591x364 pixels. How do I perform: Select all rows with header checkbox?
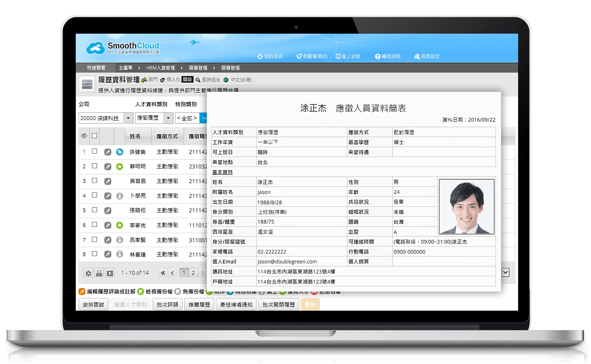94,136
